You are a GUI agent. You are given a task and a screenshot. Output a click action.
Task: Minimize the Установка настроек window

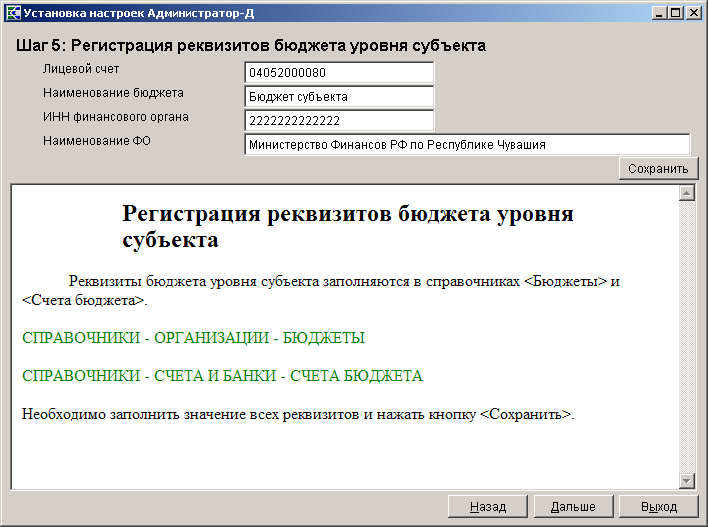click(660, 13)
